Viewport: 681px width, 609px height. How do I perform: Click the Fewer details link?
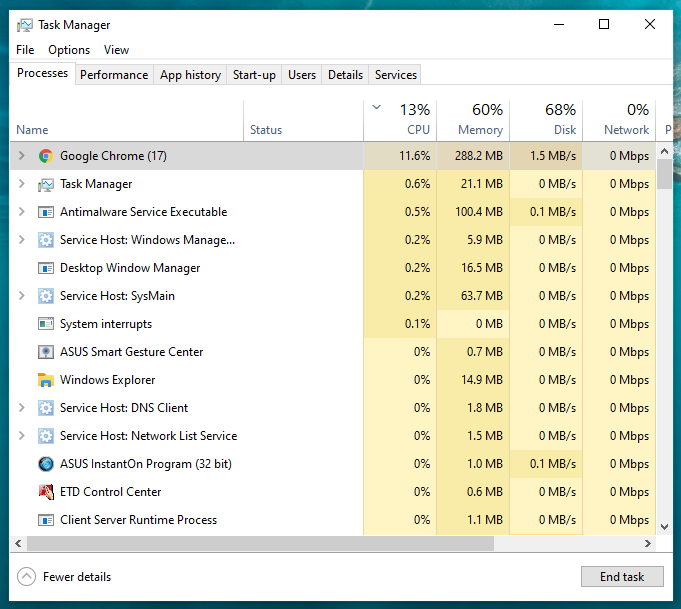tap(77, 577)
